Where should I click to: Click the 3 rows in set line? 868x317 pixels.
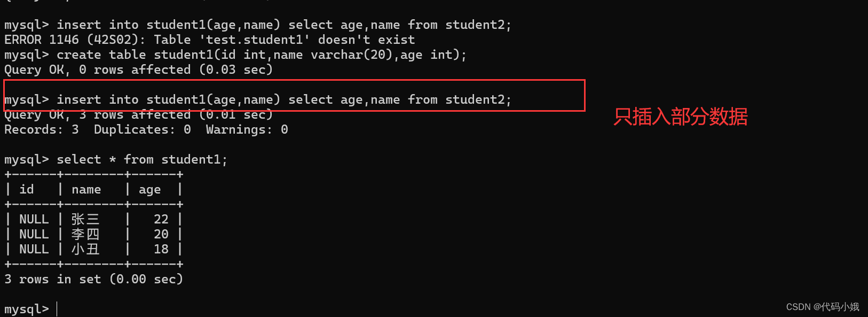point(93,279)
